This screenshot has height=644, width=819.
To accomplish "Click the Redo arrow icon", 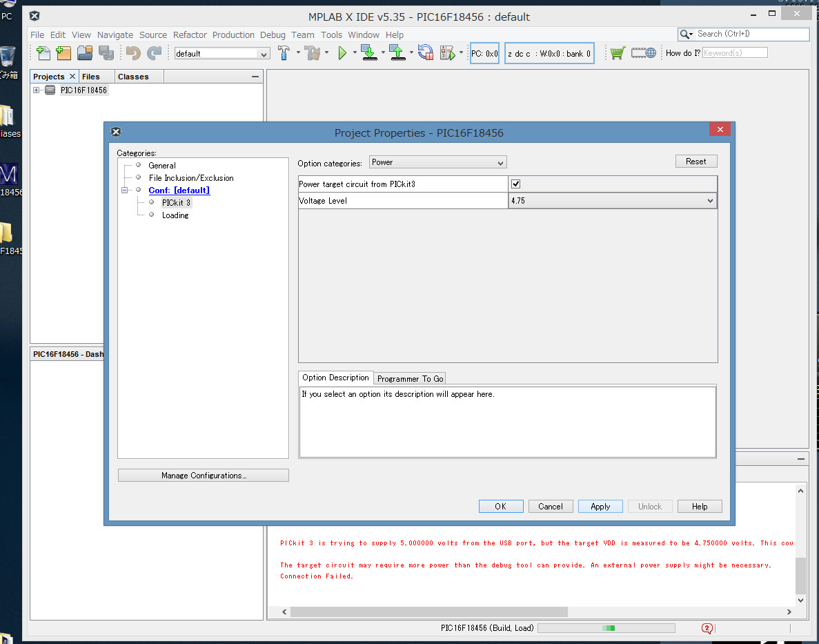I will click(154, 52).
